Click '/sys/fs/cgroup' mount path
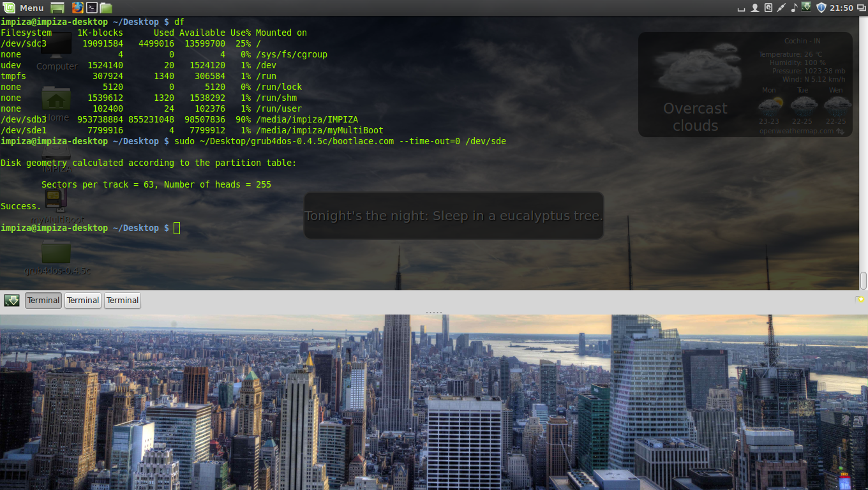Screen dimensions: 868x490 click(292, 54)
